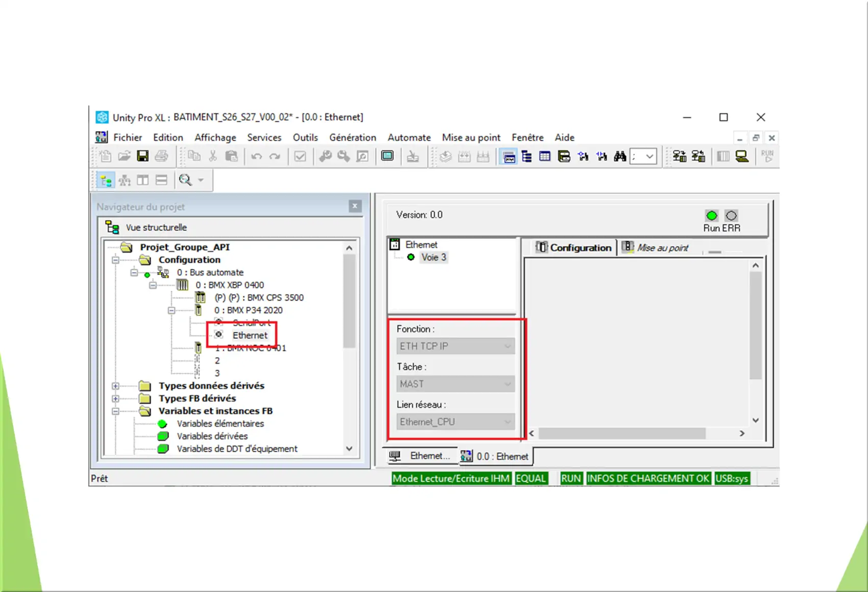Open the search text combo box in toolbar
Viewport: 868px width, 592px height.
[x=643, y=157]
